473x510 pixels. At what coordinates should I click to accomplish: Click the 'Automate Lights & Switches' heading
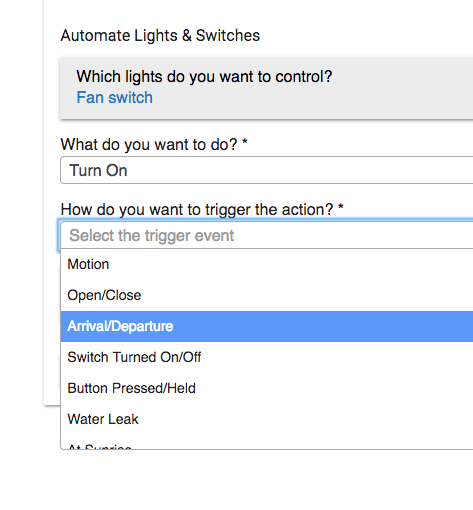(160, 35)
